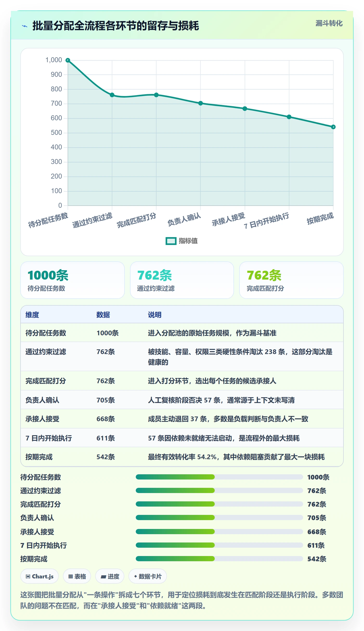364x631 pixels.
Task: Click the 承接人接受 progress bar
Action: coord(219,532)
